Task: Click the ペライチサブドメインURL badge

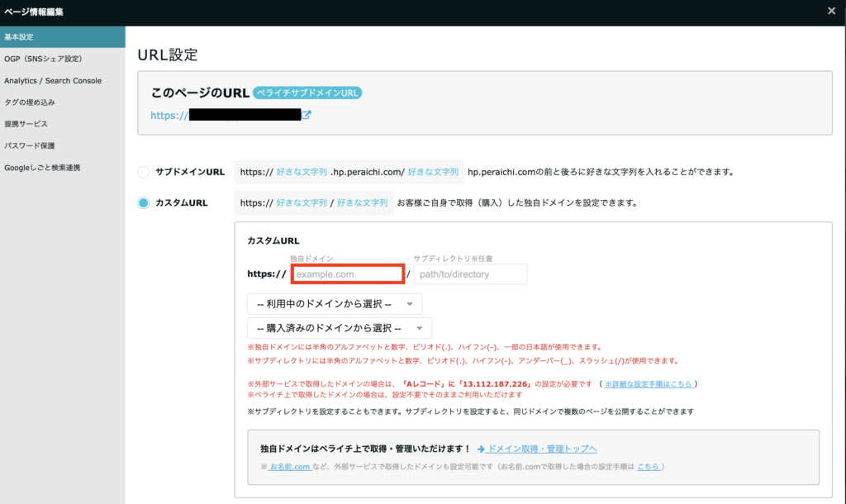Action: tap(307, 93)
